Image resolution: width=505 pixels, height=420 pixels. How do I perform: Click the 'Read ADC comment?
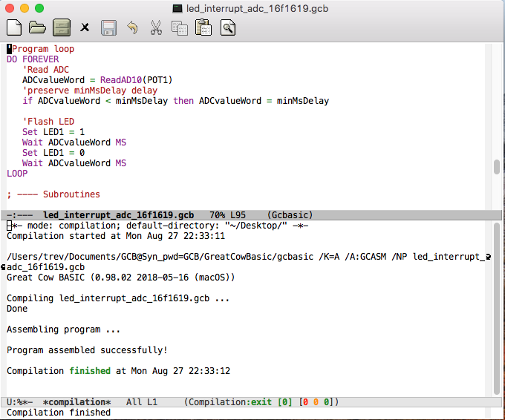[46, 70]
